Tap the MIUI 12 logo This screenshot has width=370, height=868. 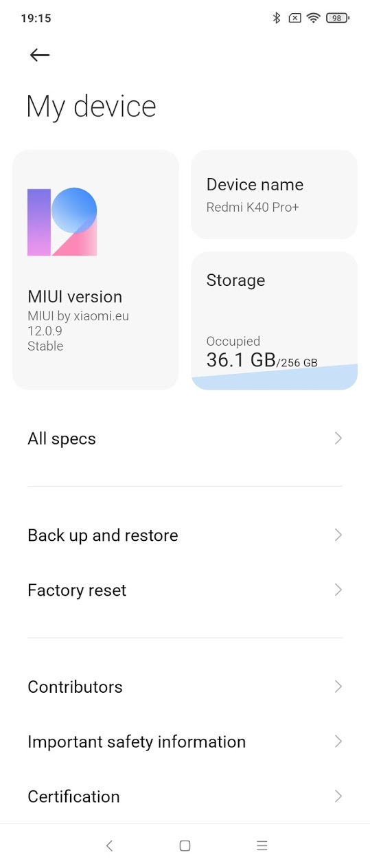click(62, 222)
